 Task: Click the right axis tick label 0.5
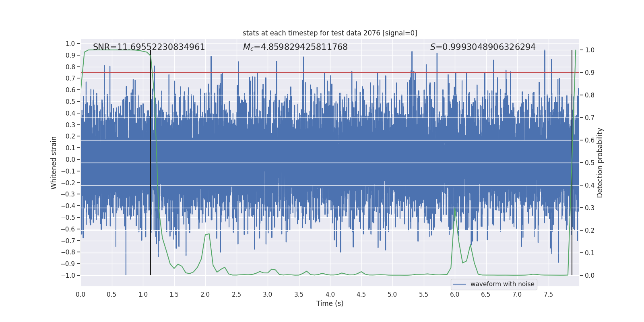(590, 163)
